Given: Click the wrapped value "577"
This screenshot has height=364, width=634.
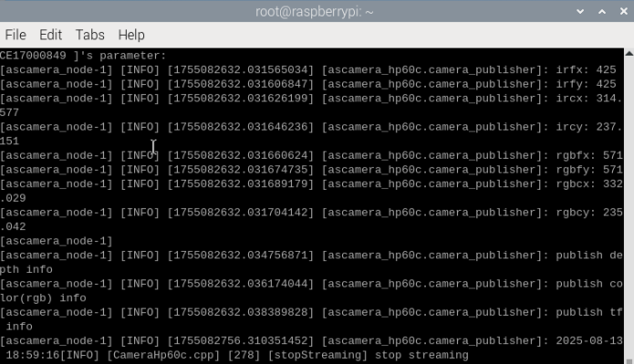Looking at the screenshot, I should [x=10, y=112].
